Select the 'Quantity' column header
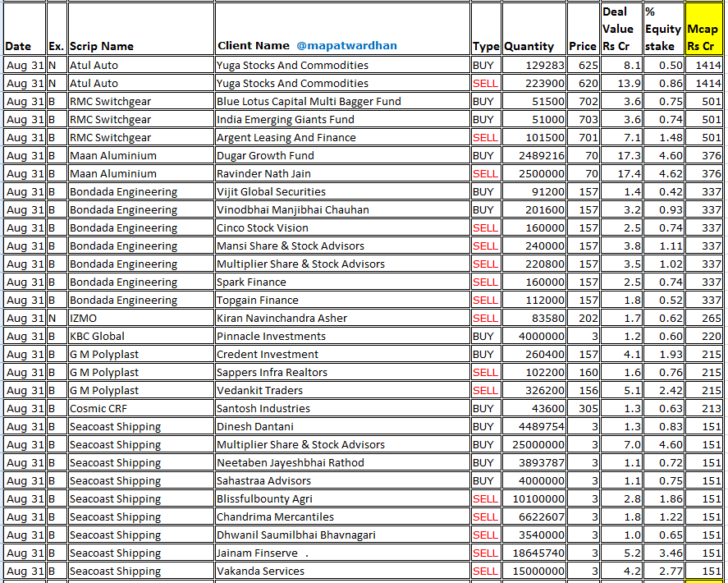 pos(533,29)
